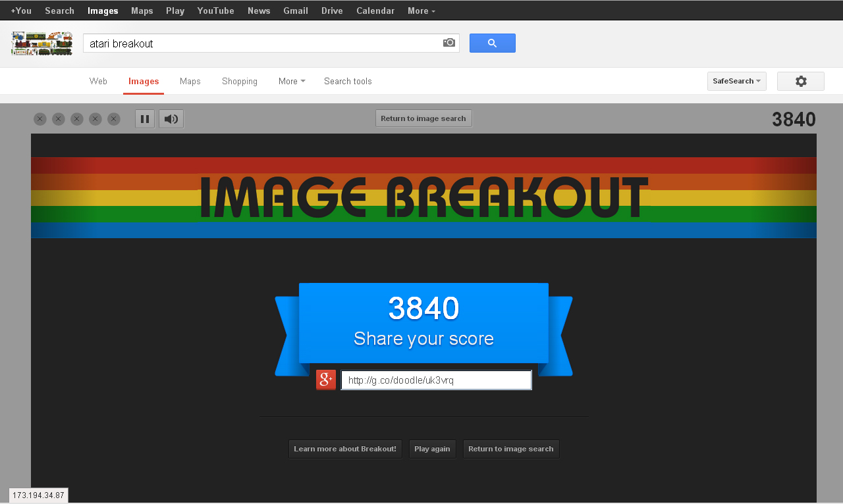Mute the game sound
843x504 pixels.
click(171, 119)
